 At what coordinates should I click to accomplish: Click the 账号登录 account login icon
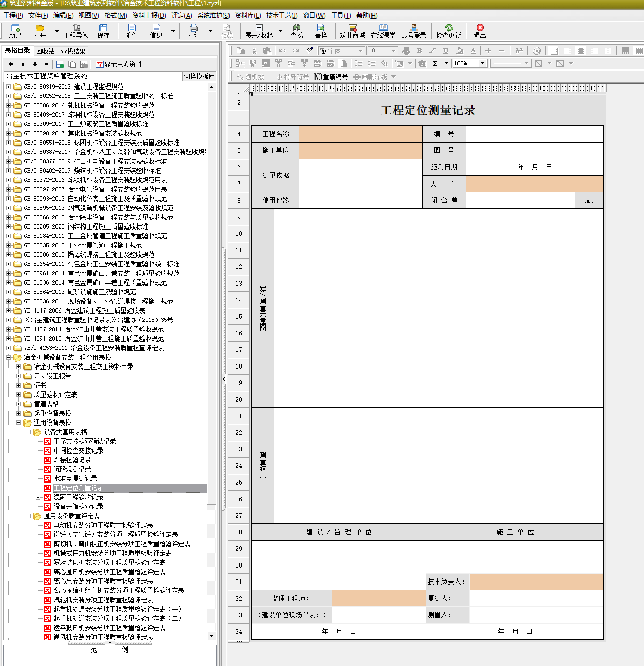(x=413, y=31)
